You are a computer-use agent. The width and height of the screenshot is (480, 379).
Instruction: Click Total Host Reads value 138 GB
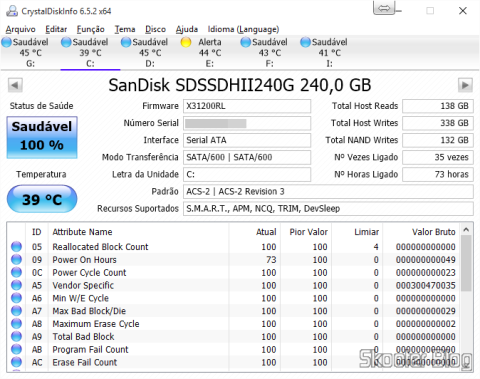click(x=438, y=106)
